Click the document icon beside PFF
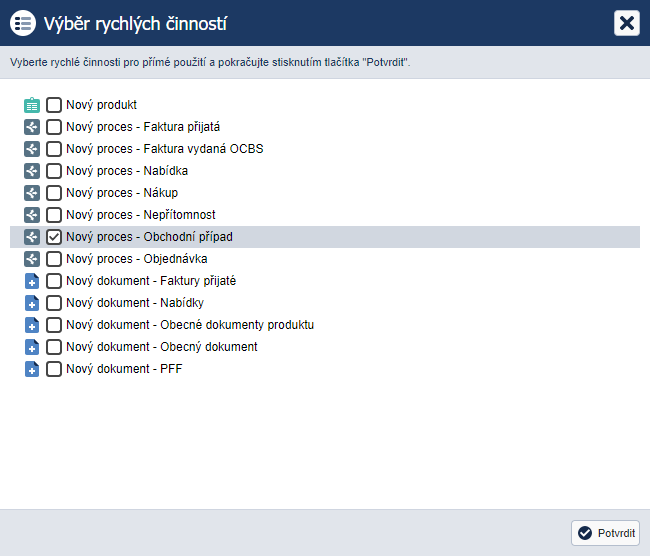The height and width of the screenshot is (556, 650). (32, 369)
